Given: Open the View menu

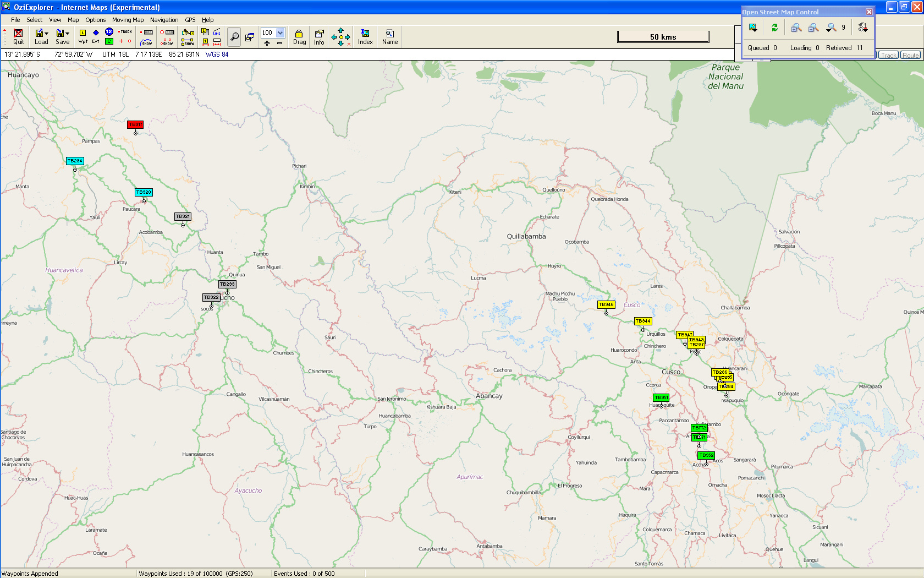Looking at the screenshot, I should (x=55, y=20).
